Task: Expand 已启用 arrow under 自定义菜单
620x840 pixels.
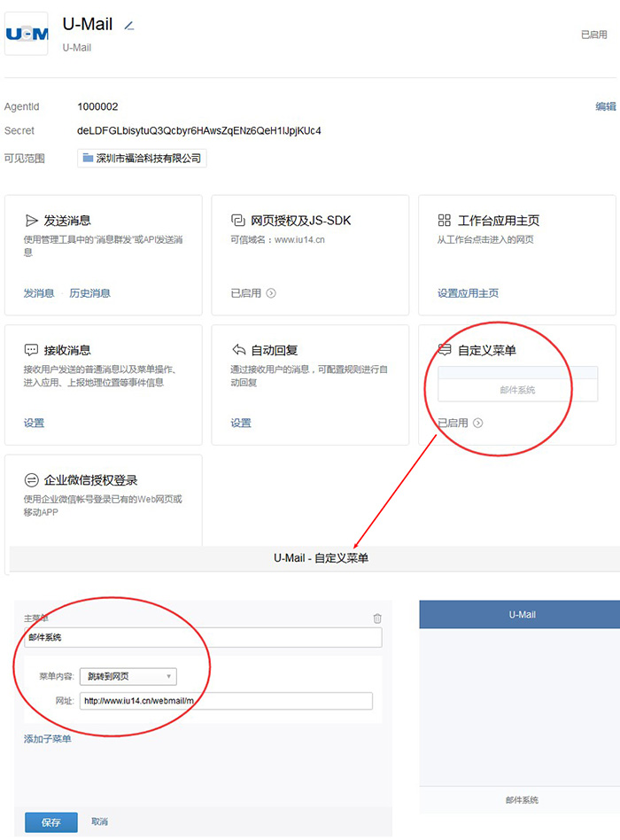Action: tap(478, 423)
